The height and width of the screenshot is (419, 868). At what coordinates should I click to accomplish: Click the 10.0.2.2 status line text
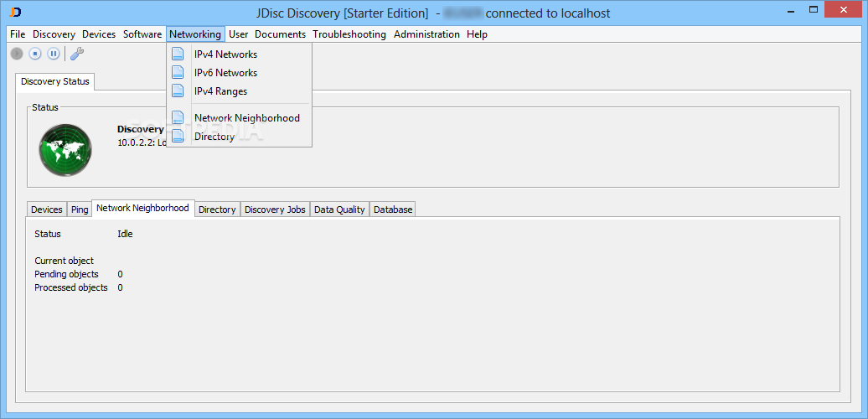point(142,142)
